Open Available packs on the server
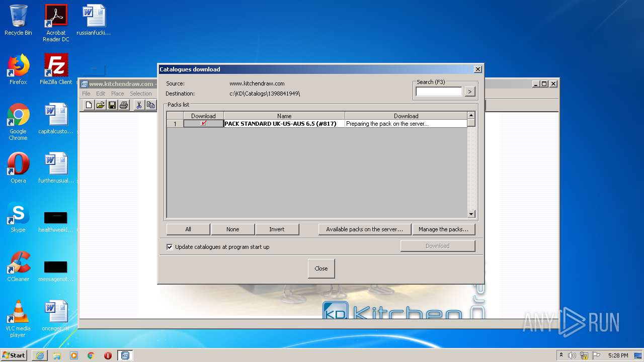644x362 pixels. (364, 229)
